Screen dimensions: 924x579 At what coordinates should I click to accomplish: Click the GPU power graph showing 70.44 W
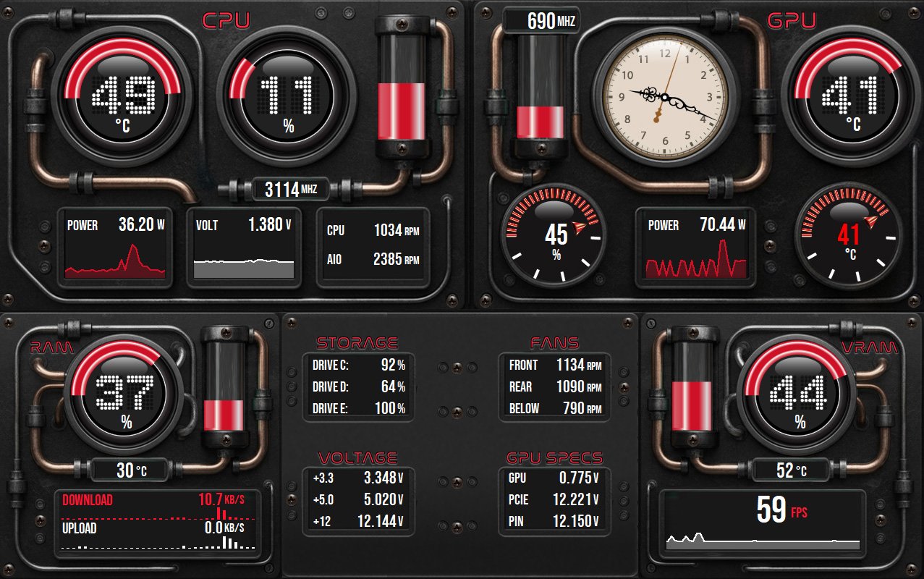pyautogui.click(x=696, y=248)
